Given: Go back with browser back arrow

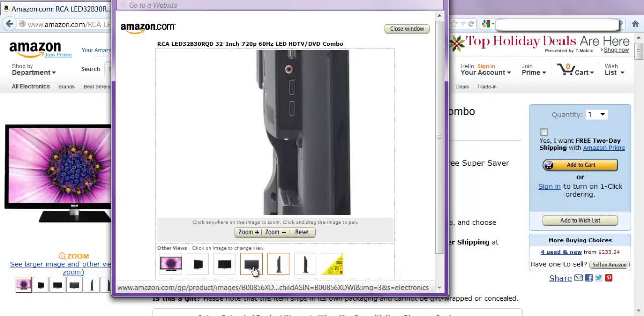Looking at the screenshot, I should coord(9,24).
